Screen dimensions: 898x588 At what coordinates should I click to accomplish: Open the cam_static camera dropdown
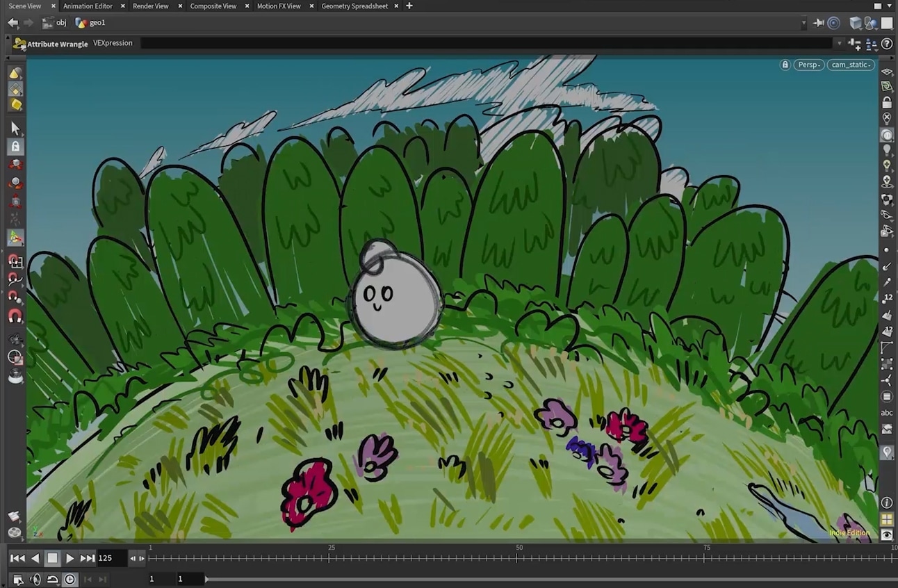[x=851, y=65]
